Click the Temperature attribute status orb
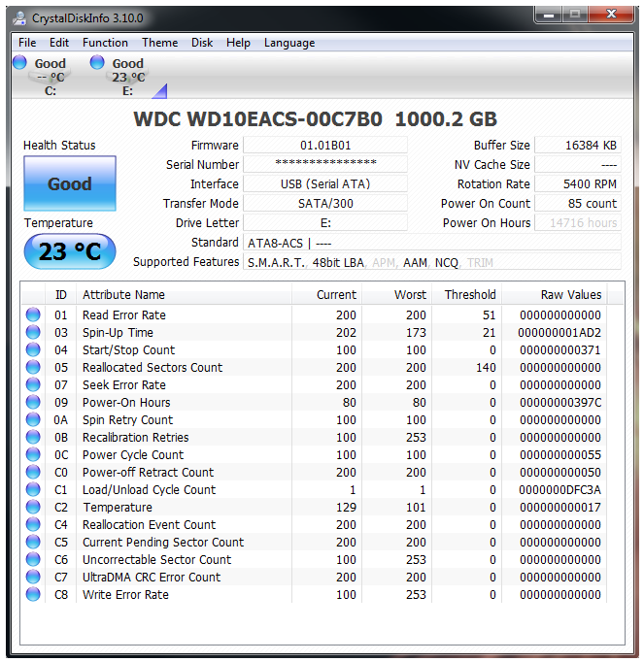 [33, 508]
